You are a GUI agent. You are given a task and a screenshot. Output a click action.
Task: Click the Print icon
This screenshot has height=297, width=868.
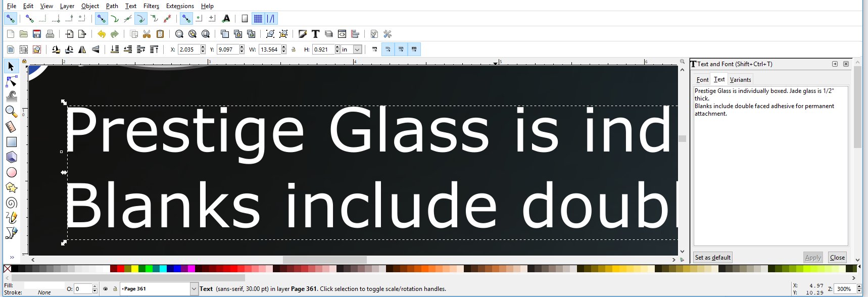(x=50, y=34)
